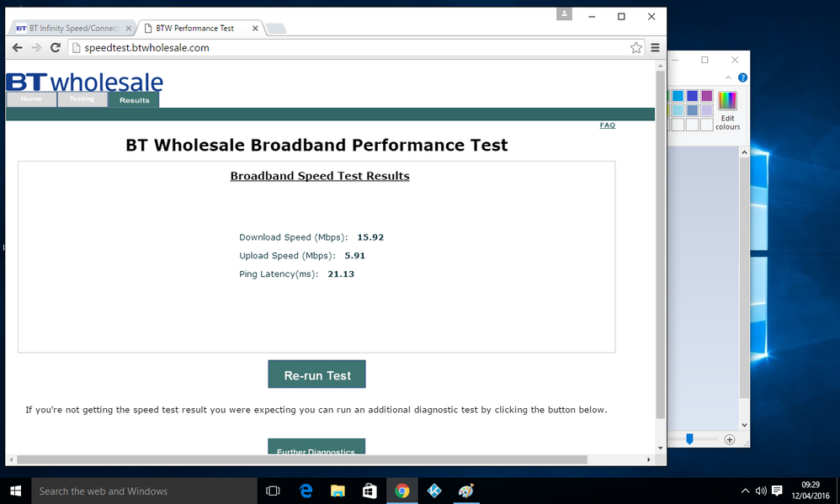The height and width of the screenshot is (504, 840).
Task: Click the volume speaker icon in tray
Action: 761,491
